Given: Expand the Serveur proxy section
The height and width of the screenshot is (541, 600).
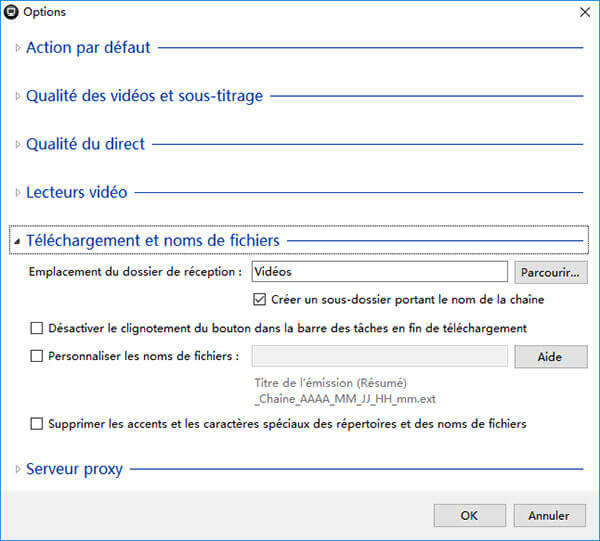Looking at the screenshot, I should pos(74,468).
